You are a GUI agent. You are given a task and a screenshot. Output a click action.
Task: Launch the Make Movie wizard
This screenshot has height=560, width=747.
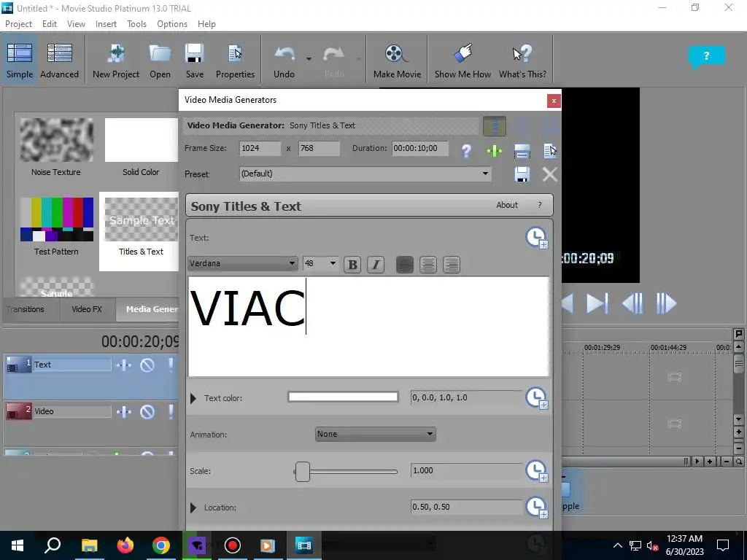(397, 61)
